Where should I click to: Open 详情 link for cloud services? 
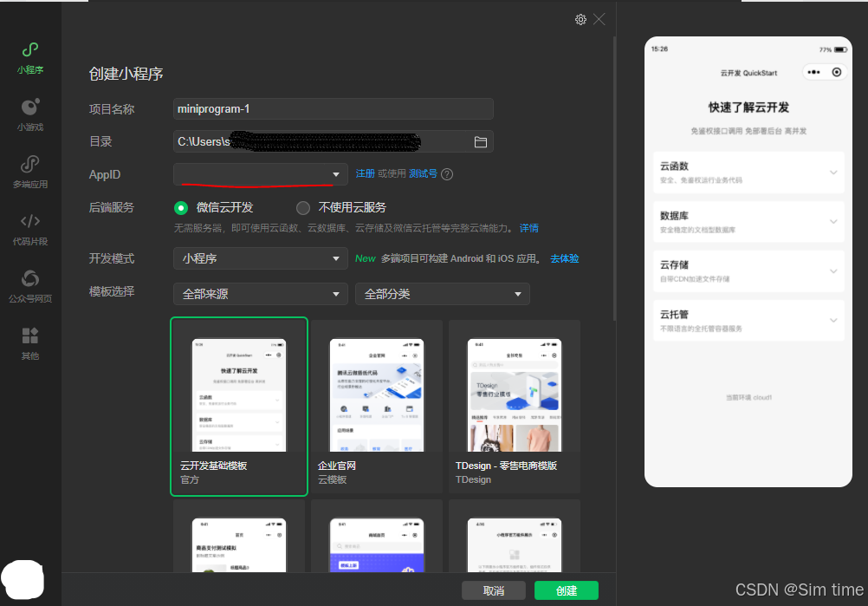pyautogui.click(x=528, y=228)
